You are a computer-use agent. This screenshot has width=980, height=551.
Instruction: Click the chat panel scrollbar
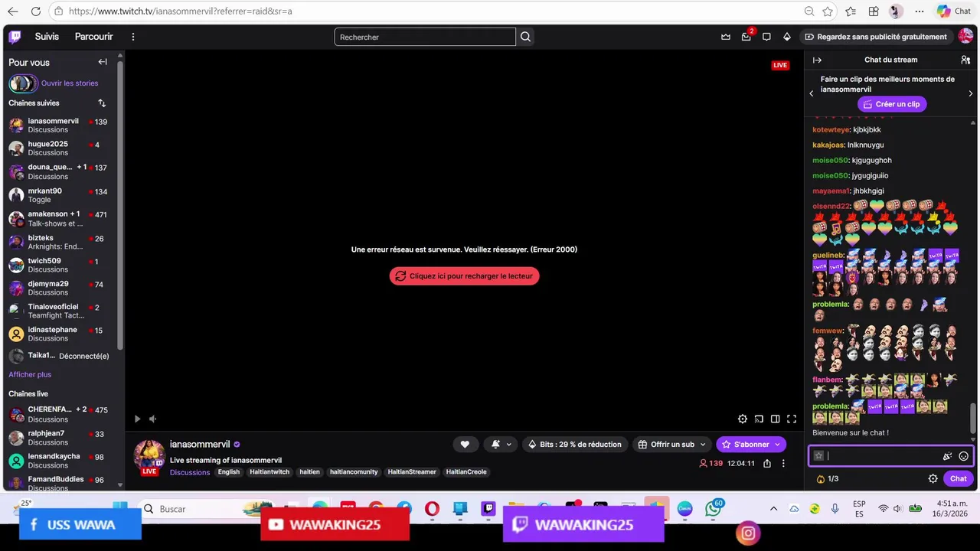click(973, 418)
